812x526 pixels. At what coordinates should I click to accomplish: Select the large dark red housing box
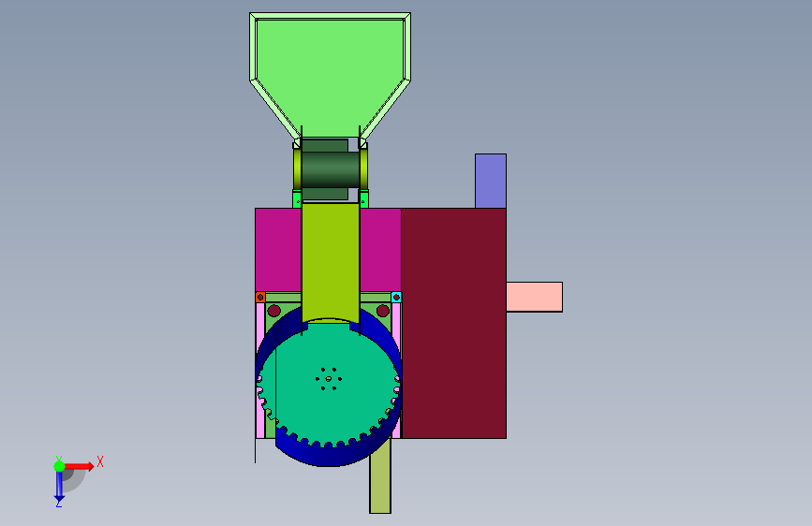point(453,323)
